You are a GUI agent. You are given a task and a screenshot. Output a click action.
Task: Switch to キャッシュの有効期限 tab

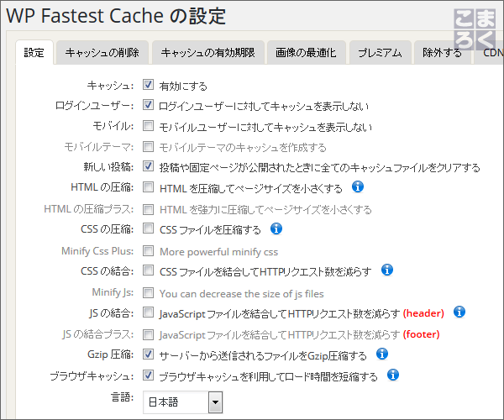208,52
